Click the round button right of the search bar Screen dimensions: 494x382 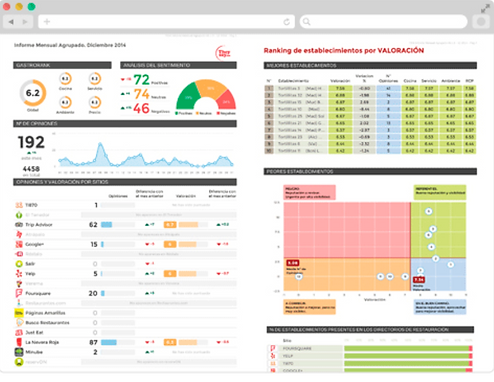point(481,22)
